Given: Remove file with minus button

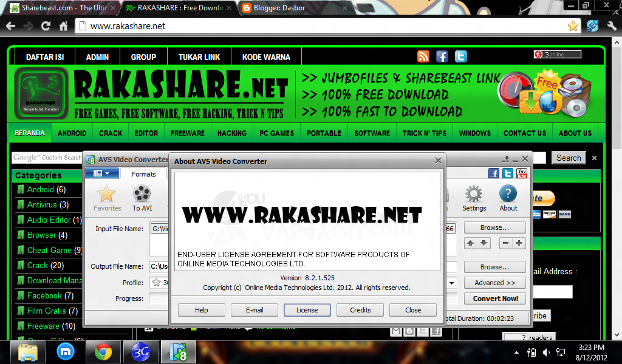Looking at the screenshot, I should click(x=505, y=243).
